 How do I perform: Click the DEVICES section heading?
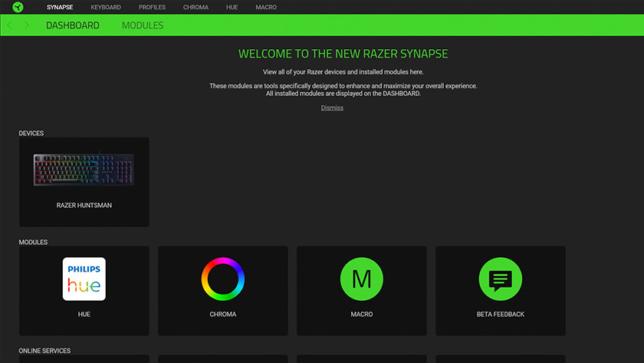[31, 134]
